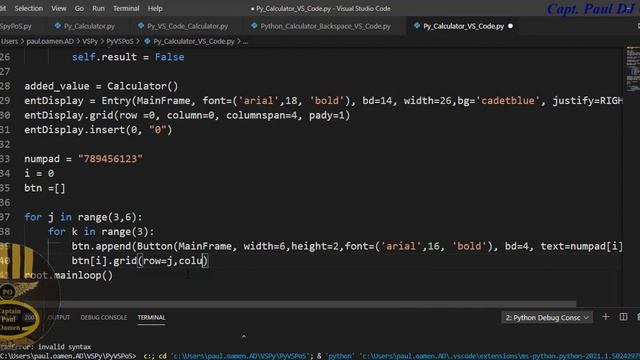Click the PyVSPoS breadcrumb folder
This screenshot has height=360, width=640.
tap(120, 41)
